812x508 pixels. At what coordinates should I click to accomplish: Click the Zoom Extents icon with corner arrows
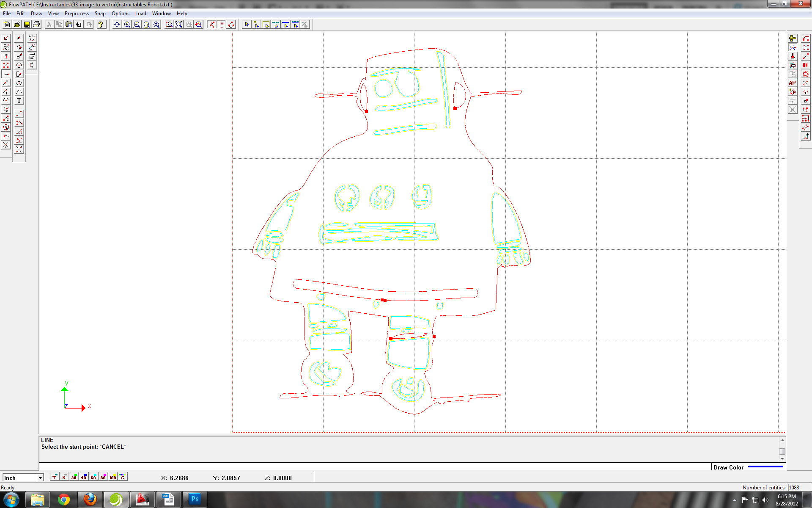[x=179, y=25]
